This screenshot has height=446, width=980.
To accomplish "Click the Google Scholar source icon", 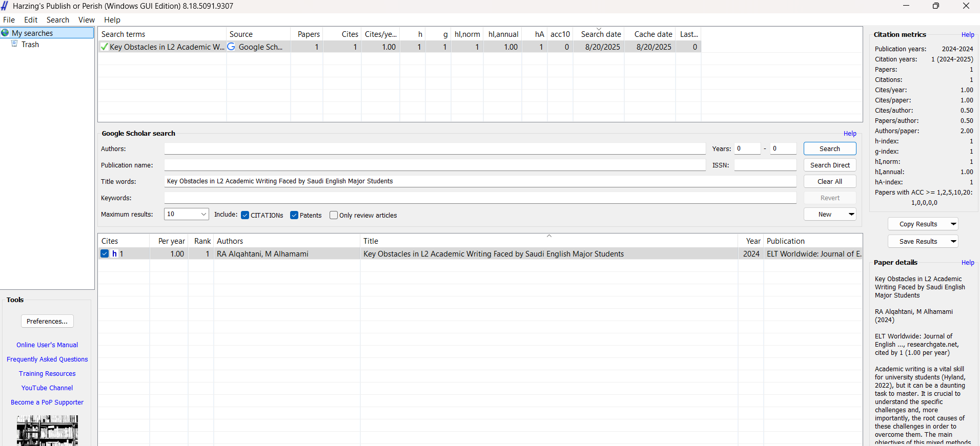I will (x=231, y=47).
